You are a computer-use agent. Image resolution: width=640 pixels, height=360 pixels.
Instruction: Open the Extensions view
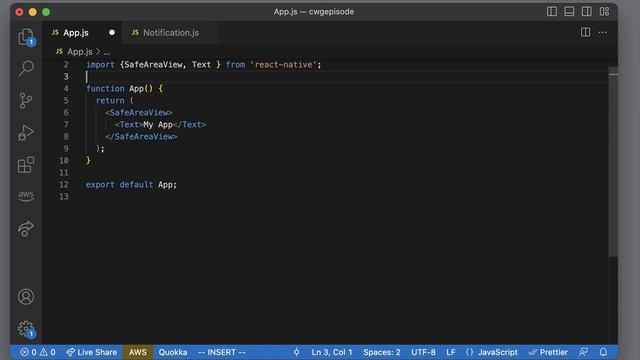(26, 165)
